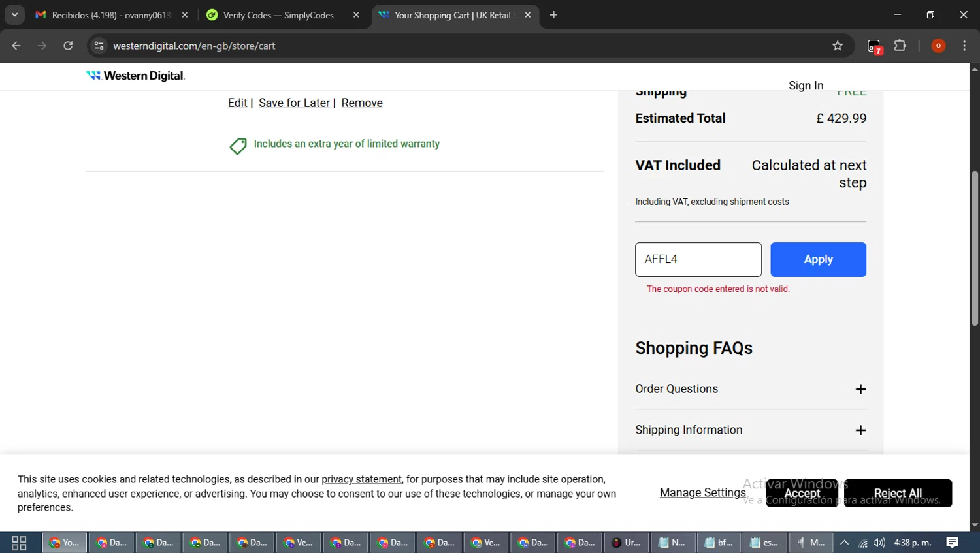Screen dimensions: 980x553
Task: Click the coupon code input field
Action: [698, 259]
